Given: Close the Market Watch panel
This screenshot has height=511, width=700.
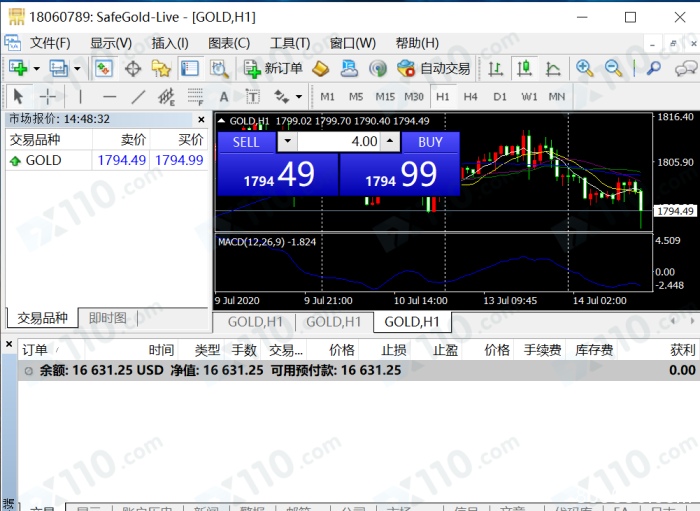Looking at the screenshot, I should (x=201, y=120).
